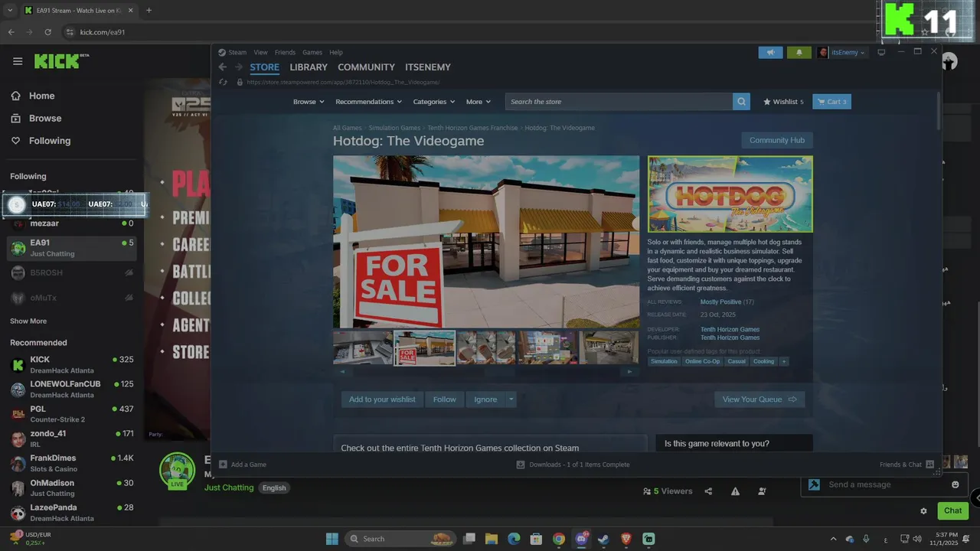Open the View menu in Steam
The image size is (980, 551).
point(260,53)
